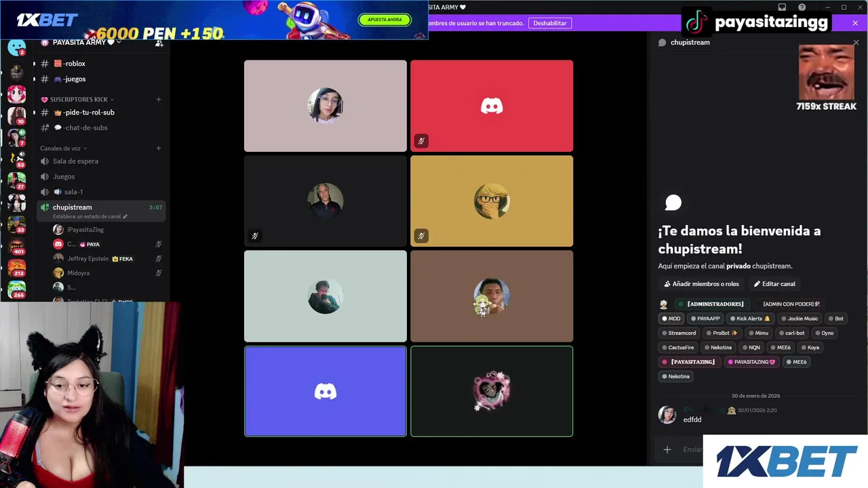Open the help question mark icon
Viewport: 868px width, 488px height.
[802, 7]
